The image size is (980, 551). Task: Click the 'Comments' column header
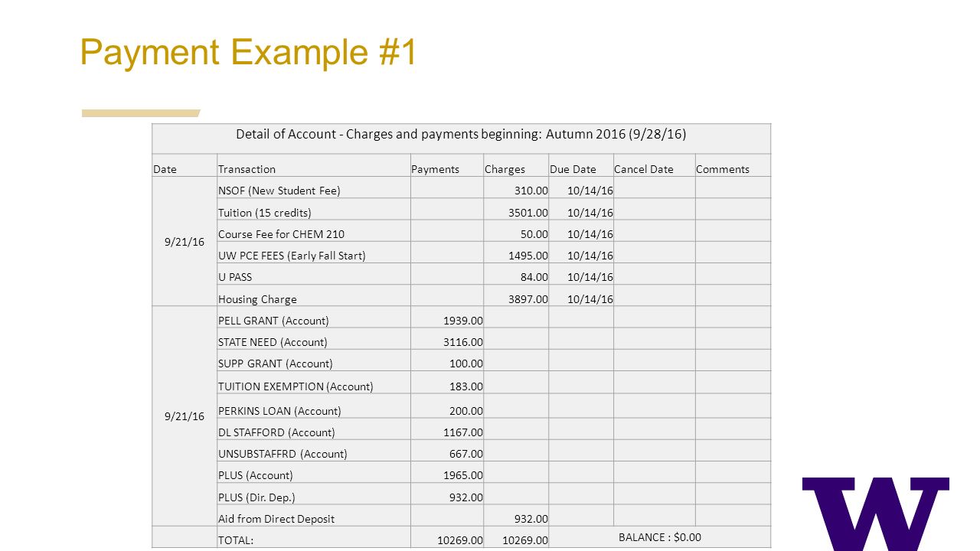(x=723, y=169)
